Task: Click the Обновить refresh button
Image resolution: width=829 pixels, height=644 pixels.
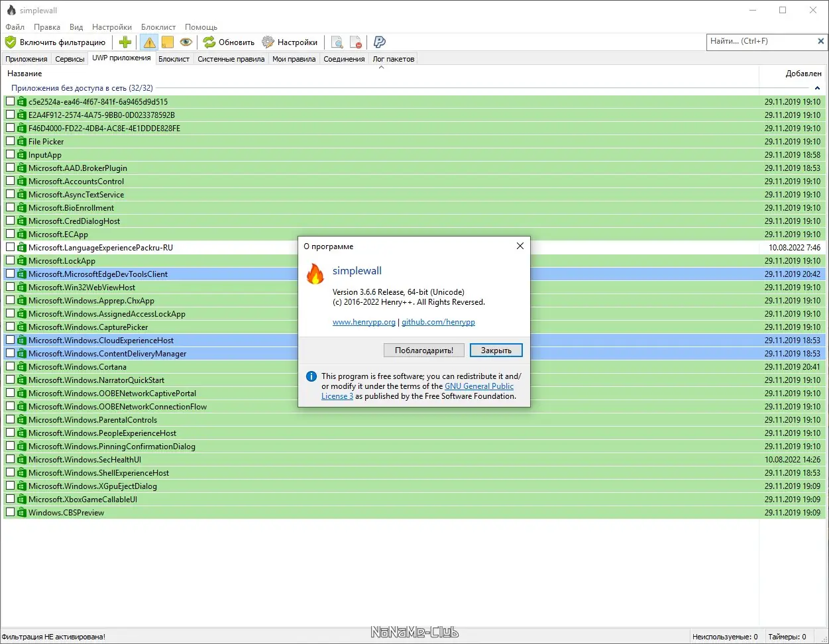Action: point(229,42)
